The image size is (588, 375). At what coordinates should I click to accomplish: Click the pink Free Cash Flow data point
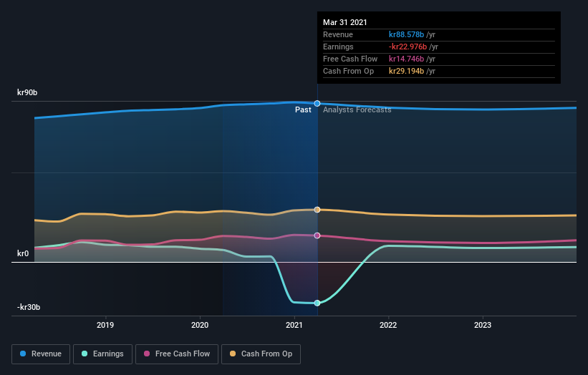point(317,235)
